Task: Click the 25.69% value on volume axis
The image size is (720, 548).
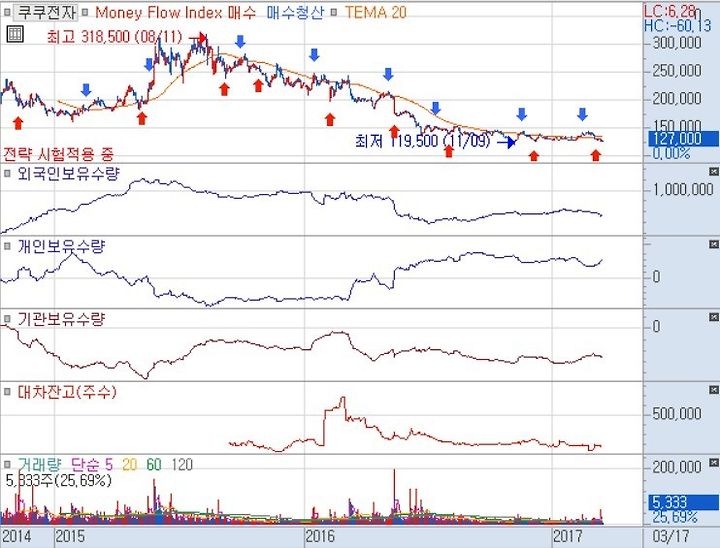Action: click(x=675, y=517)
